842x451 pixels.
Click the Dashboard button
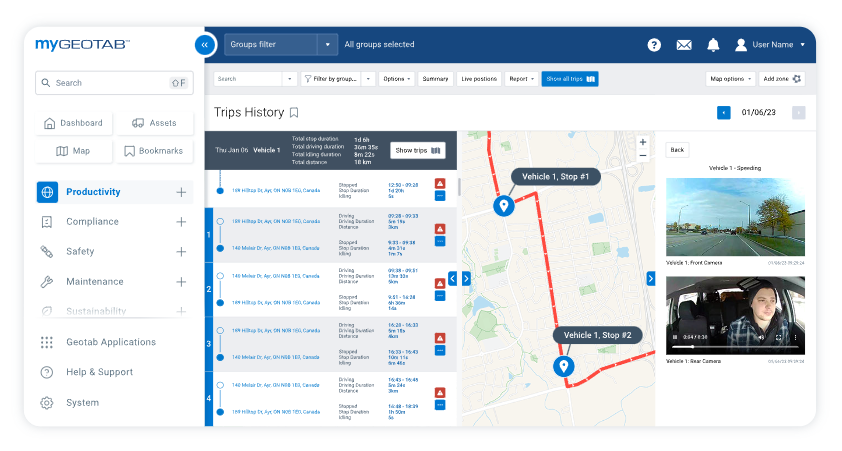click(74, 123)
